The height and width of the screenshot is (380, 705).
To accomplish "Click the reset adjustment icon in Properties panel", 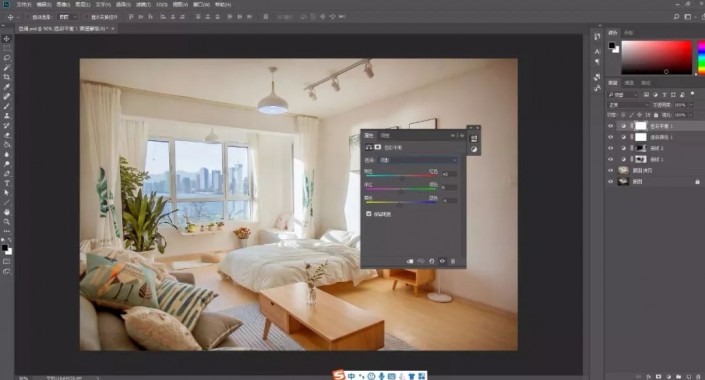I will point(432,261).
